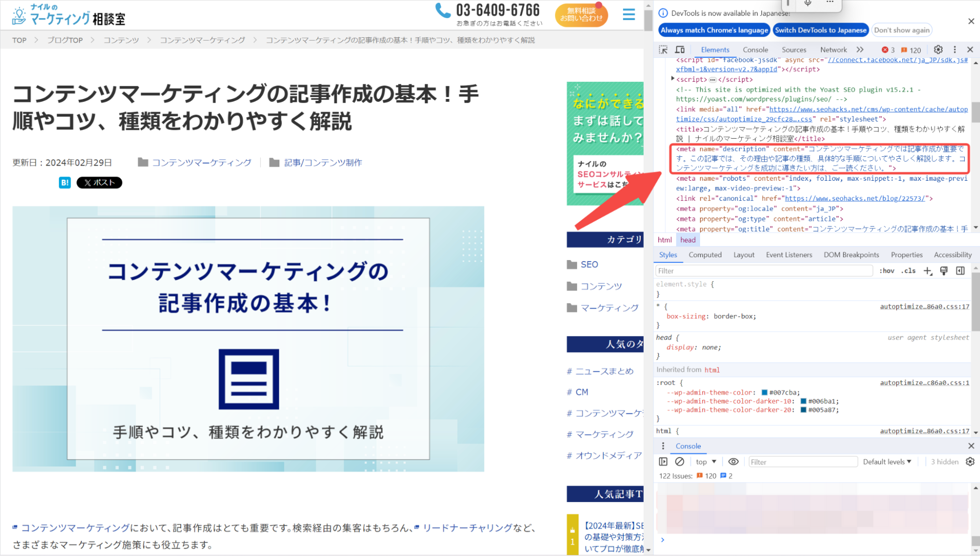Open the Network tab
The image size is (980, 556).
(833, 50)
